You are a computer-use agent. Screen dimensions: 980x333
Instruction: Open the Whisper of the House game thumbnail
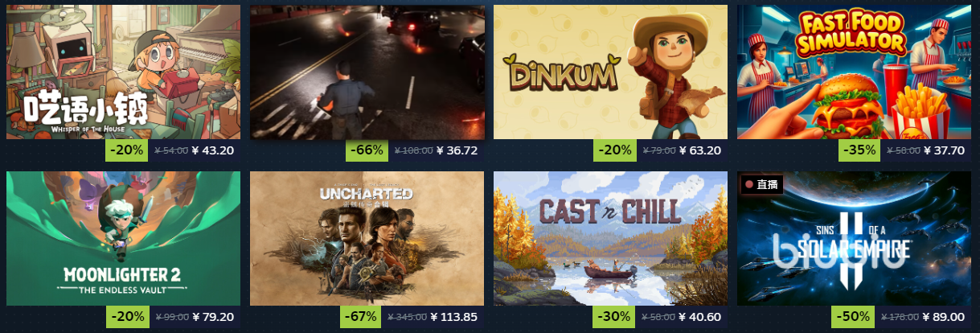tap(123, 72)
